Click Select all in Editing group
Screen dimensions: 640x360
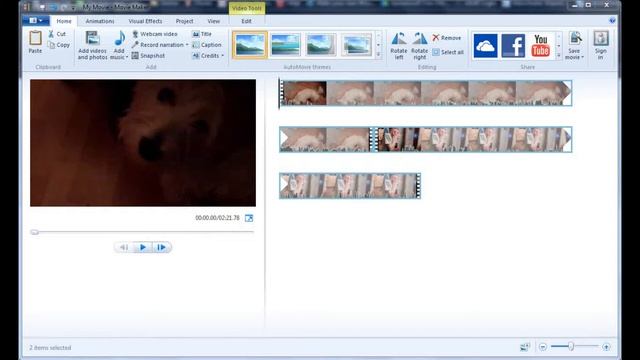[448, 52]
